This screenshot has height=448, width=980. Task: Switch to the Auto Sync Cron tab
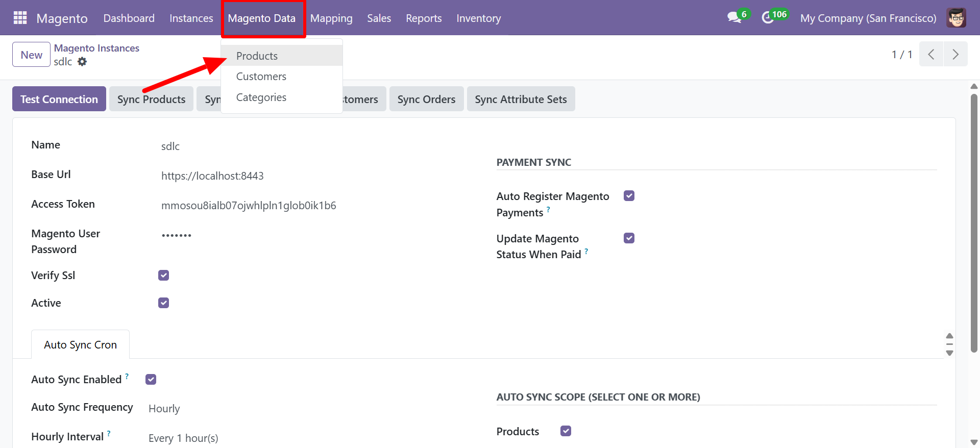pos(80,345)
